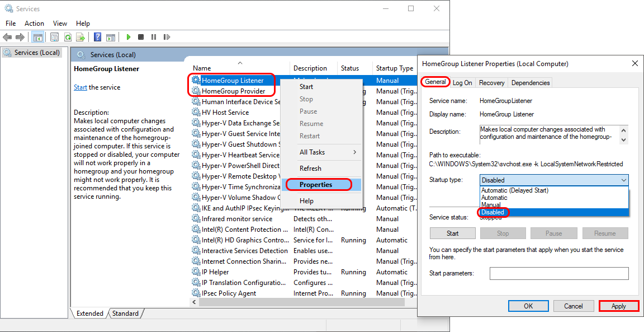This screenshot has height=332, width=644.
Task: Switch to the Extended view tab
Action: point(89,314)
